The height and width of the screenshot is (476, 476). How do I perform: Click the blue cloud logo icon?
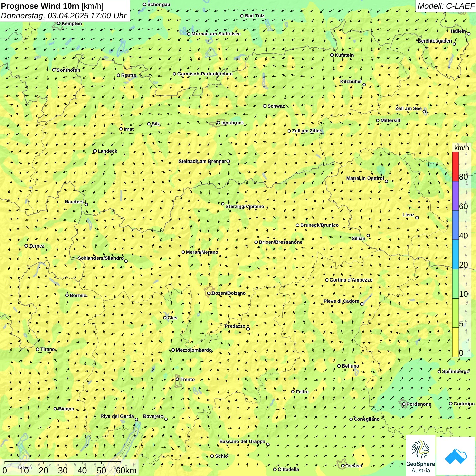[x=456, y=456]
